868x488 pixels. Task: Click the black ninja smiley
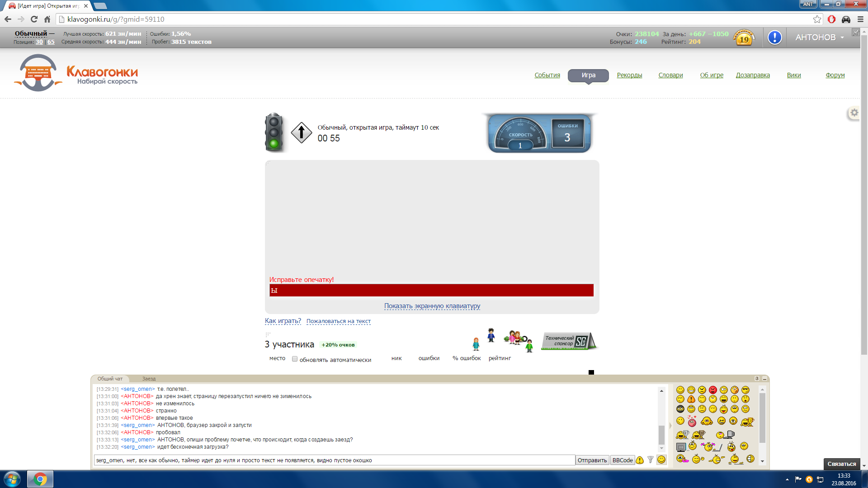click(680, 409)
